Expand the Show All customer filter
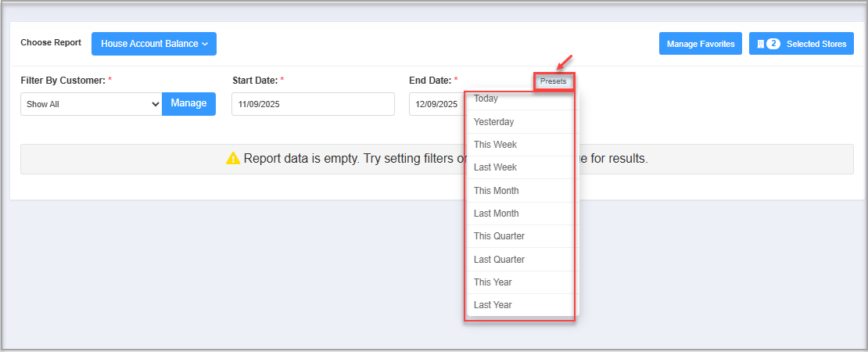This screenshot has height=352, width=868. click(x=91, y=103)
